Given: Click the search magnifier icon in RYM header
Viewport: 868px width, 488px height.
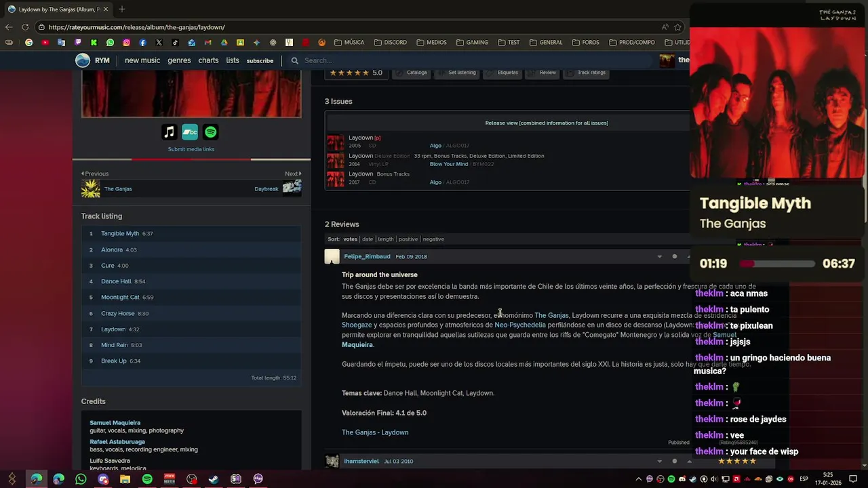Looking at the screenshot, I should (294, 60).
